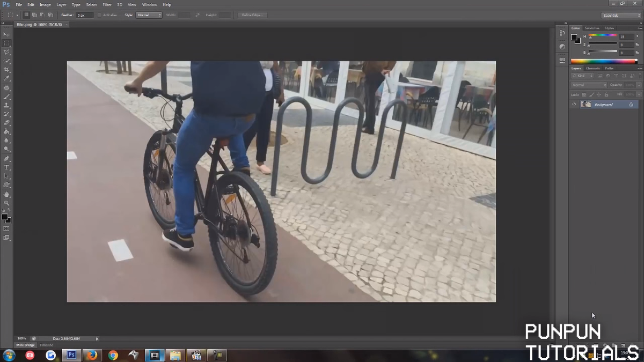Choose New selection mode button

[26, 15]
